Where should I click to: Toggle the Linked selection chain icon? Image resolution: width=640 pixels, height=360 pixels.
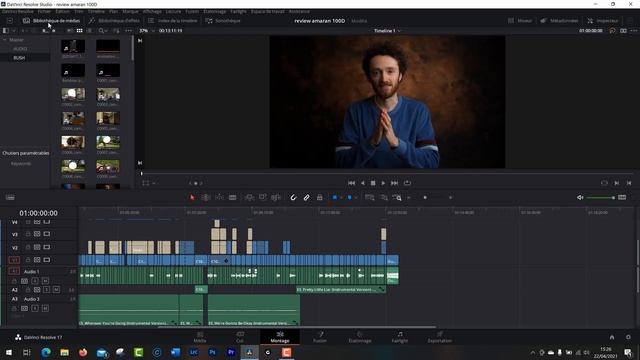click(306, 198)
